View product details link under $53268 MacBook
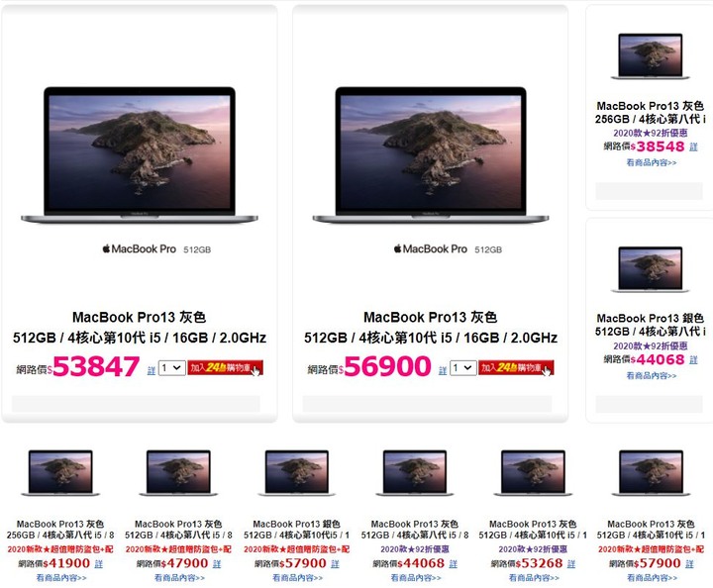Screen dimensions: 713x588 point(534,577)
